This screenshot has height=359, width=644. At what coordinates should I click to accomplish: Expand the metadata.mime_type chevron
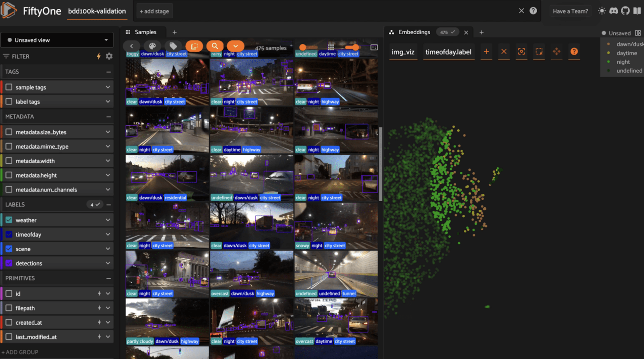[x=108, y=146]
